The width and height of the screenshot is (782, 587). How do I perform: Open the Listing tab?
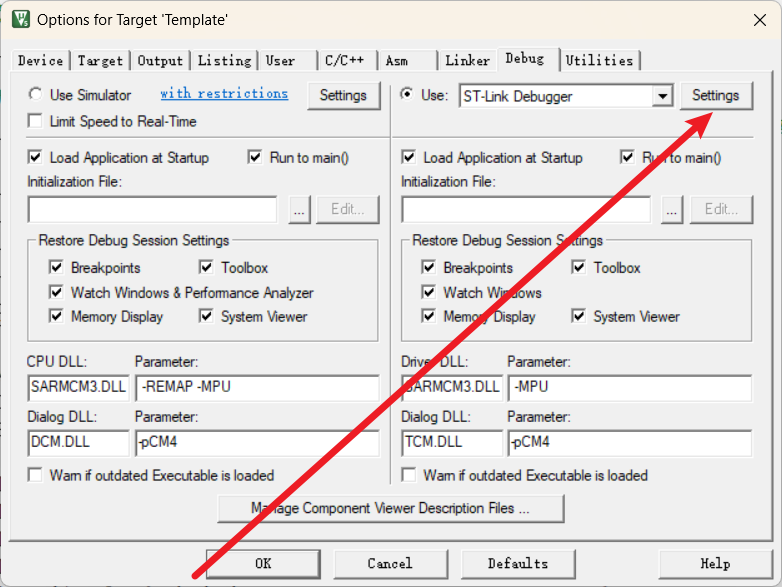pyautogui.click(x=224, y=61)
